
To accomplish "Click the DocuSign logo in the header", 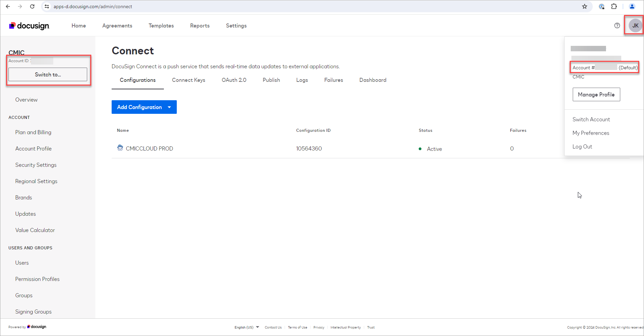I will [x=29, y=26].
